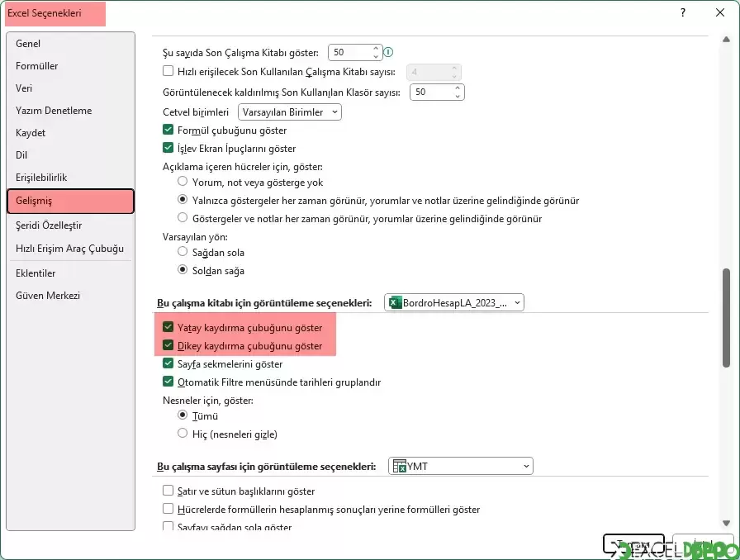Image resolution: width=740 pixels, height=560 pixels.
Task: Select Yalnızca göstergeler her zaman görünür option
Action: 183,200
